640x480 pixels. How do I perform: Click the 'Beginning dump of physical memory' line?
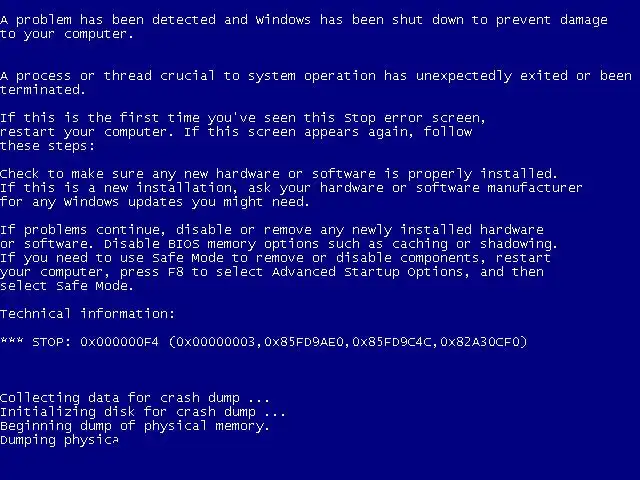tap(135, 426)
